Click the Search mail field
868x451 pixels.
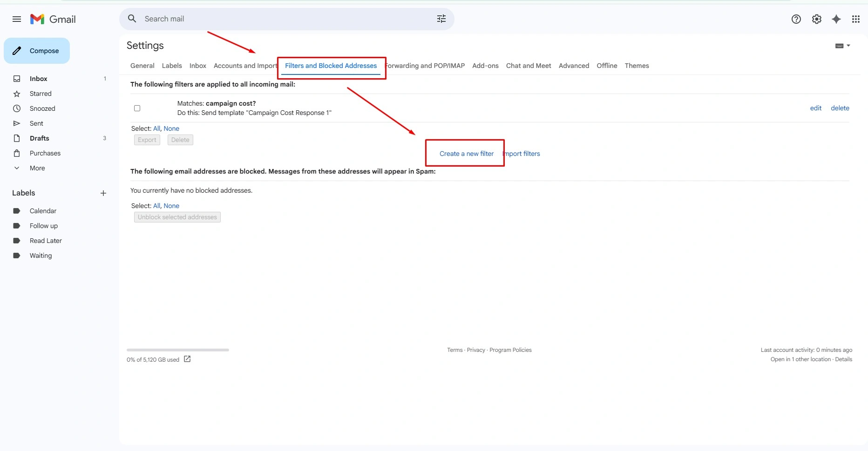pos(286,19)
